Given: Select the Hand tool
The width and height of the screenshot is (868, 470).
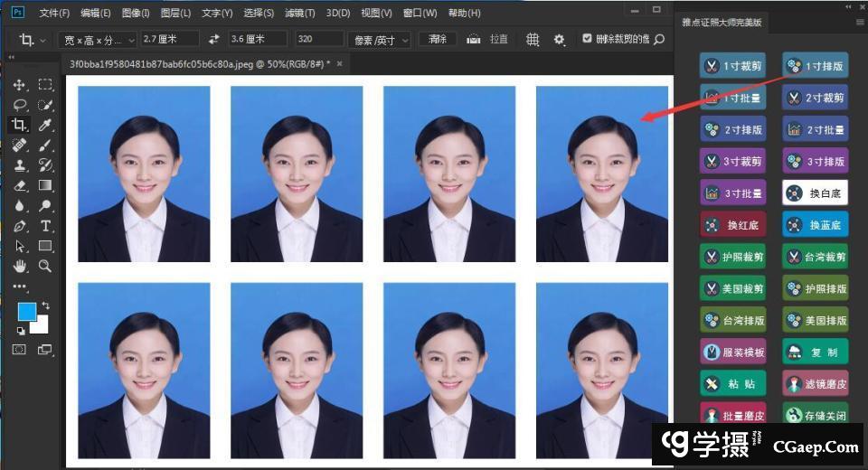Looking at the screenshot, I should 19,267.
